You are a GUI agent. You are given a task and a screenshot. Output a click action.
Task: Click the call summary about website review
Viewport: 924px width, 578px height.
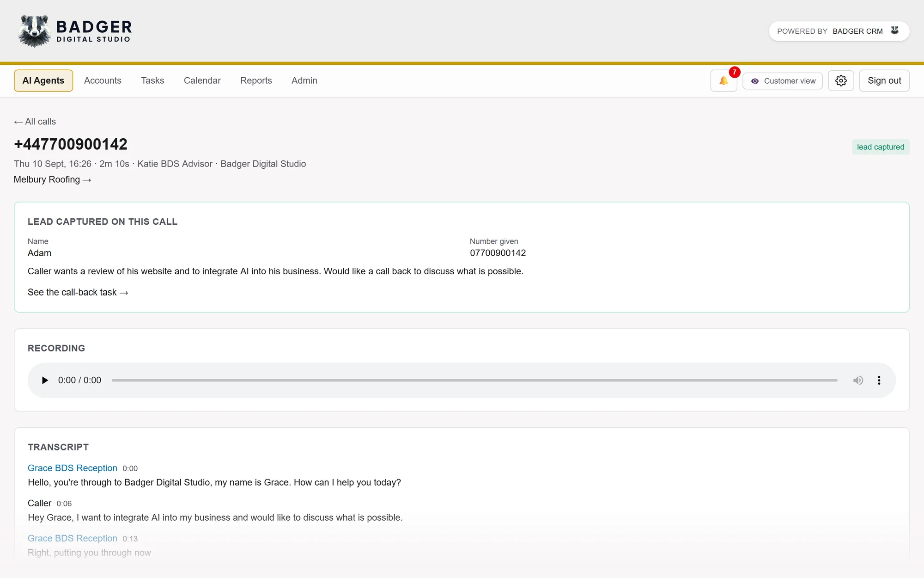click(275, 271)
